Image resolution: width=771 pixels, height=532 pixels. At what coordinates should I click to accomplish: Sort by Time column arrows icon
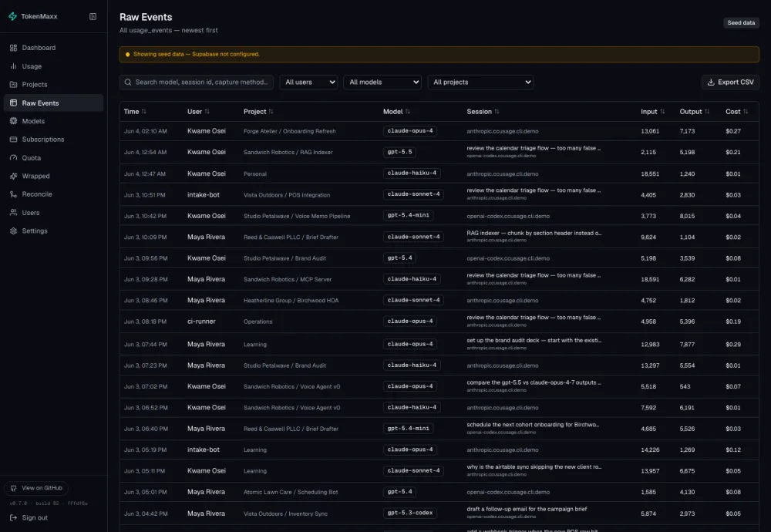[x=144, y=112]
